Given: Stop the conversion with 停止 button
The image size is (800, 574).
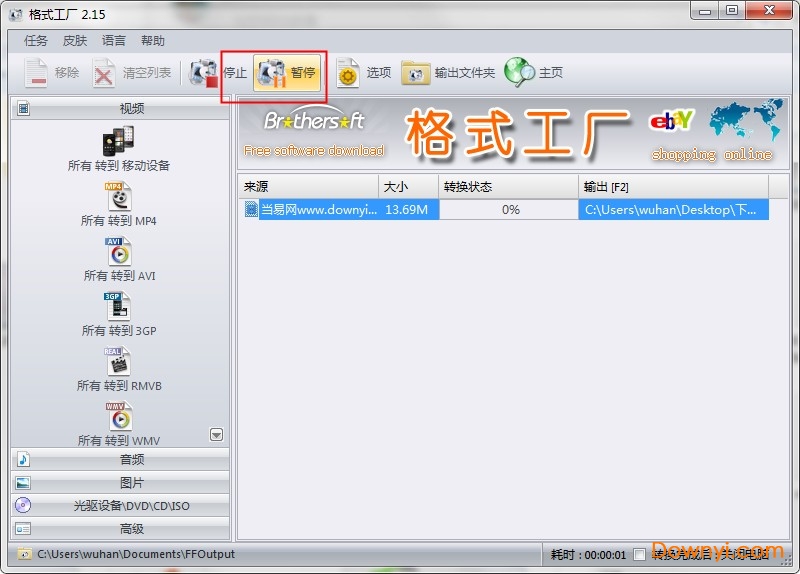Looking at the screenshot, I should pyautogui.click(x=218, y=73).
